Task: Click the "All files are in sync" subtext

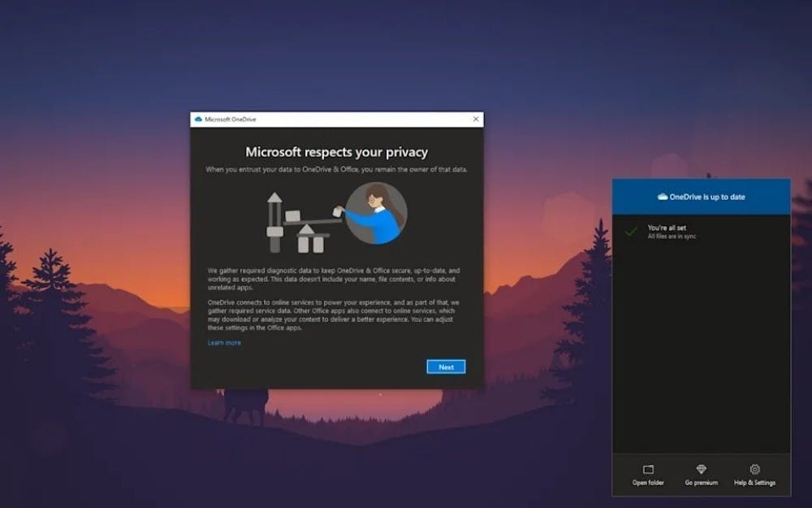Action: (x=672, y=237)
